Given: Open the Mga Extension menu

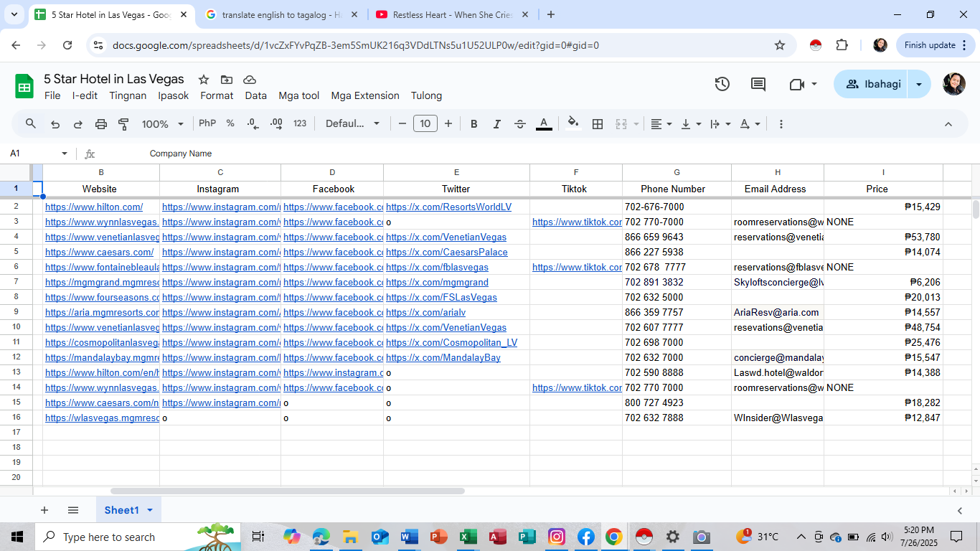Looking at the screenshot, I should (x=365, y=95).
